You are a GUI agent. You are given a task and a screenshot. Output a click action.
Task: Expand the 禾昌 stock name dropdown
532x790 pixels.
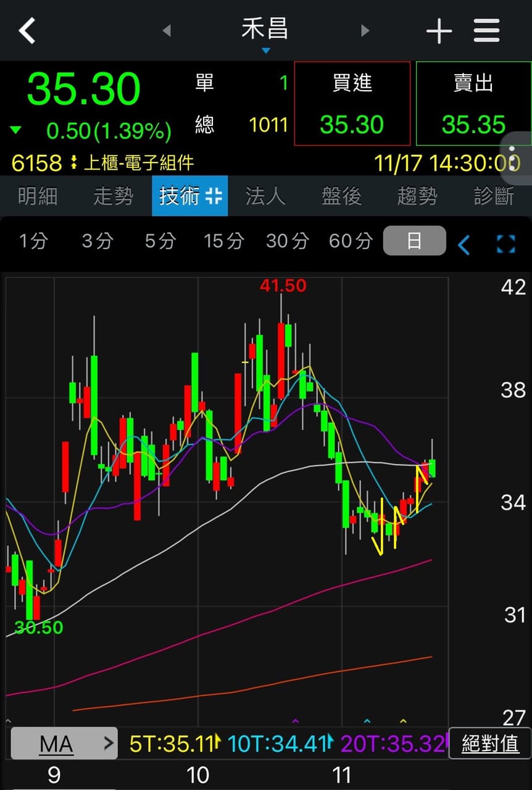click(265, 35)
